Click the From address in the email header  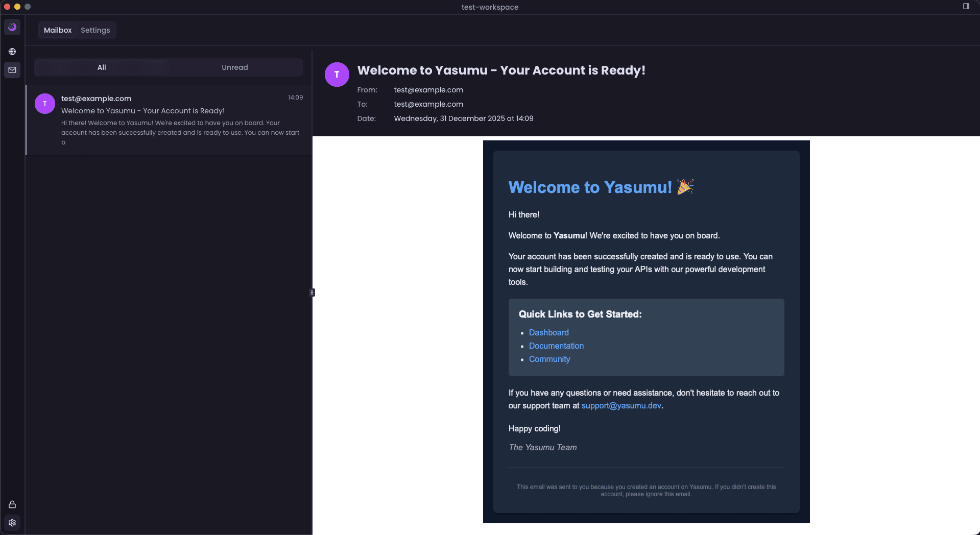tap(428, 90)
